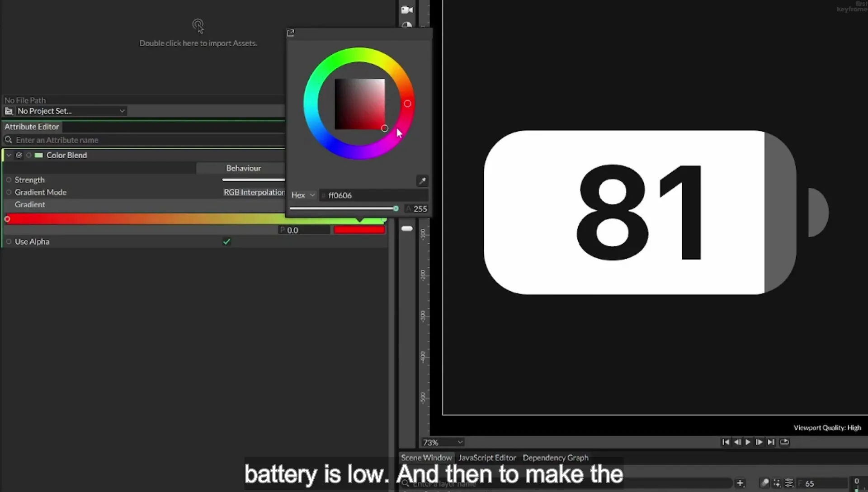868x492 pixels.
Task: Pop out the color picker window
Action: click(291, 33)
